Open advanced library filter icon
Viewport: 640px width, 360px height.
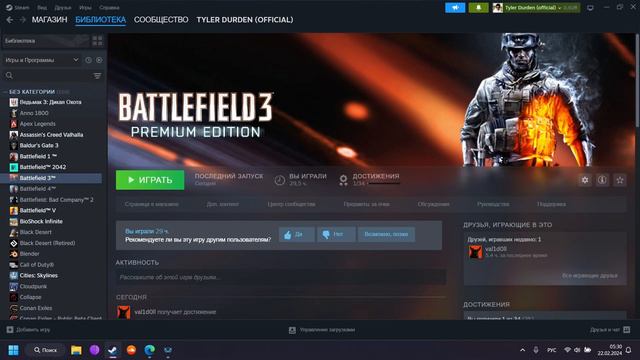click(97, 76)
